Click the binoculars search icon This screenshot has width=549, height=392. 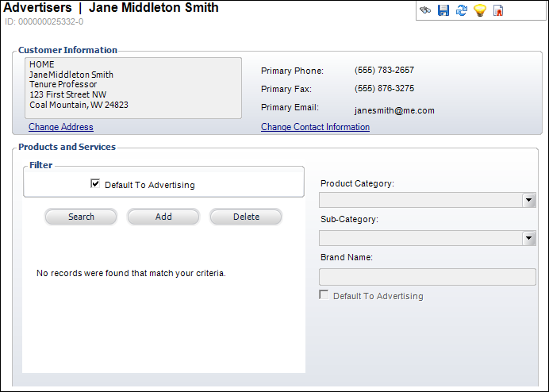pos(426,10)
